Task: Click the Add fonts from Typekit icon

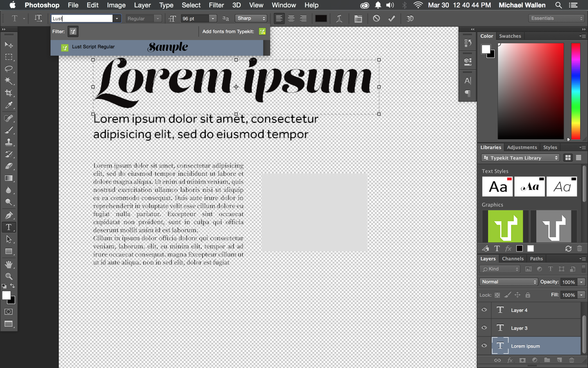Action: (x=262, y=31)
